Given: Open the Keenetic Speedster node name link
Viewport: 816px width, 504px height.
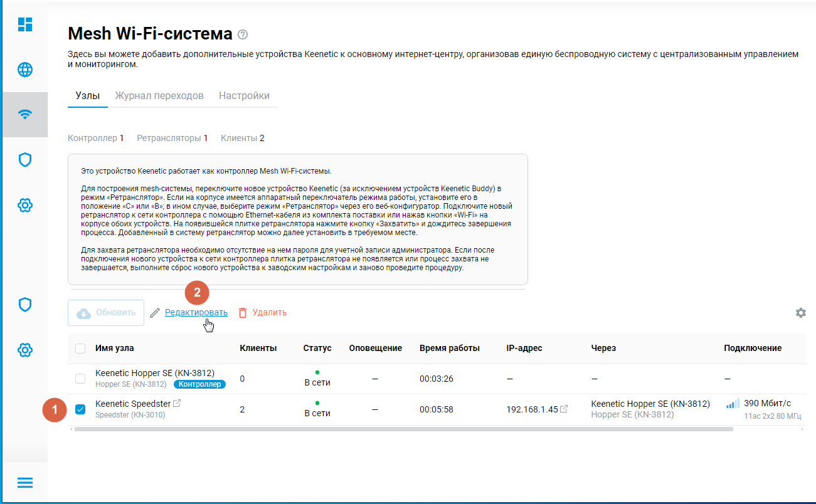Looking at the screenshot, I should coord(132,404).
